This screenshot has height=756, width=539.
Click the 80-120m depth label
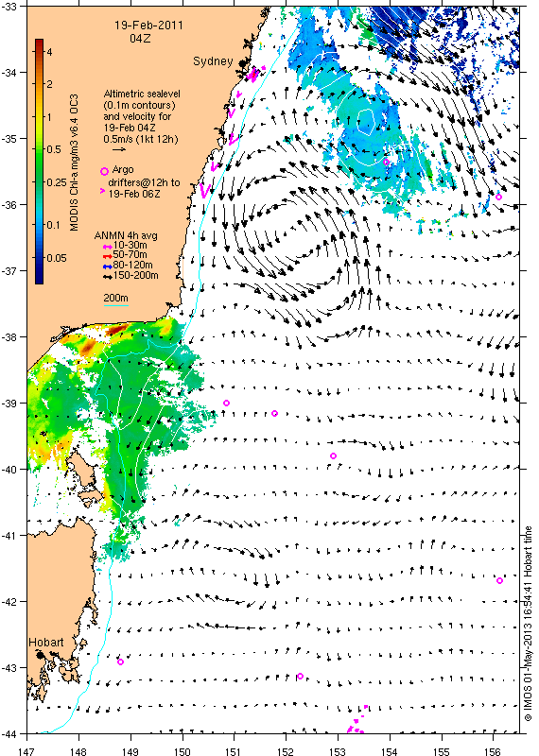pyautogui.click(x=132, y=265)
